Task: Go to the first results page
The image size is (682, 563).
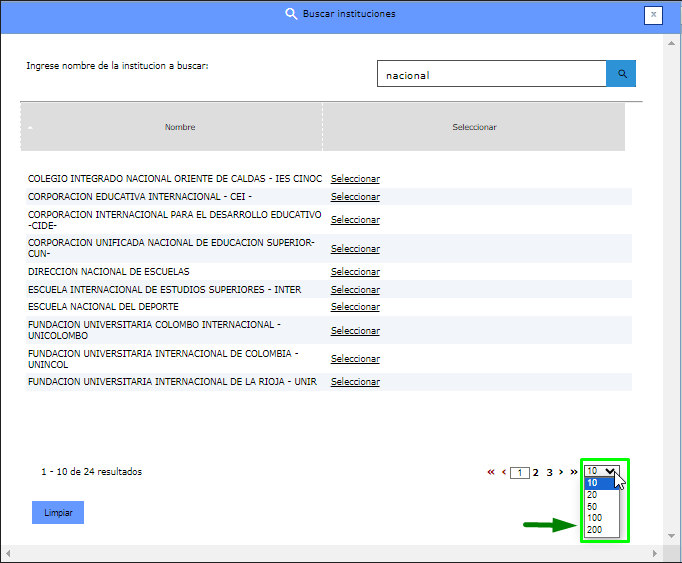Action: click(490, 472)
